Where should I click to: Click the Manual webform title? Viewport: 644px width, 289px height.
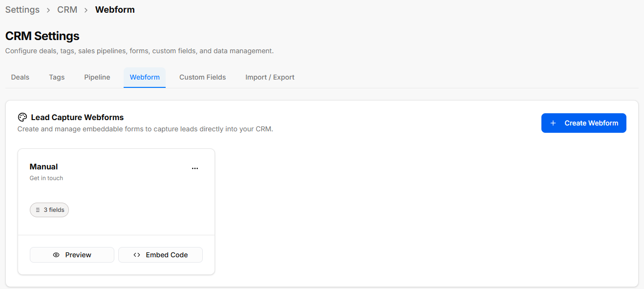[x=44, y=167]
